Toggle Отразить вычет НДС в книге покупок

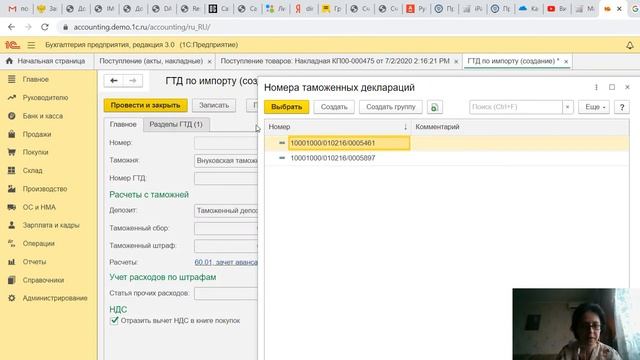pos(114,321)
